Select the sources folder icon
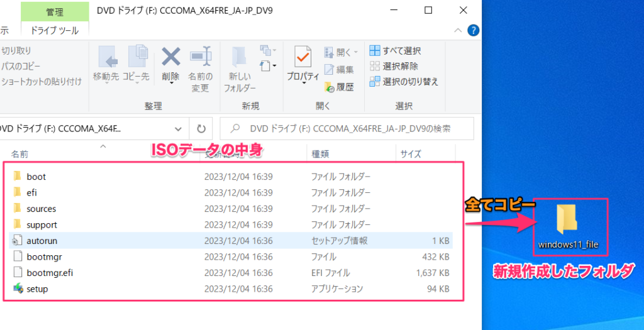Viewport: 644px width, 330px height. click(17, 208)
